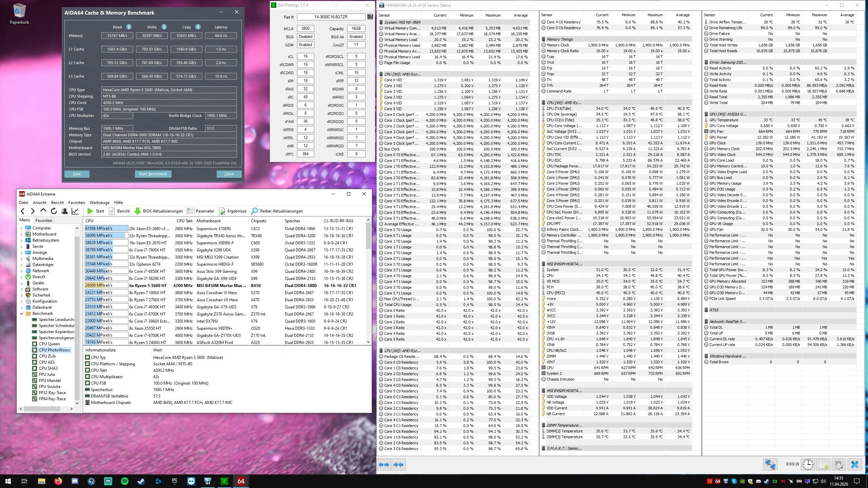The image size is (868, 488).
Task: Click the ZenTimings screenshot camera icon
Action: point(370,17)
